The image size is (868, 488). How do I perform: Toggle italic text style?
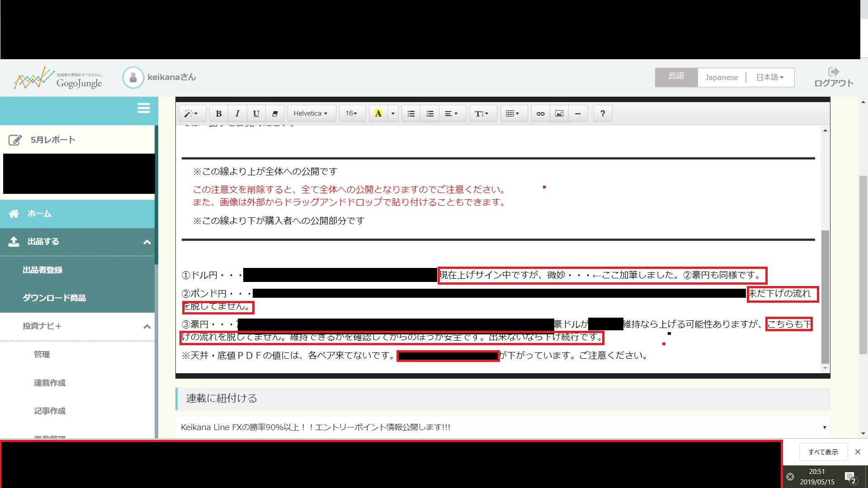237,113
